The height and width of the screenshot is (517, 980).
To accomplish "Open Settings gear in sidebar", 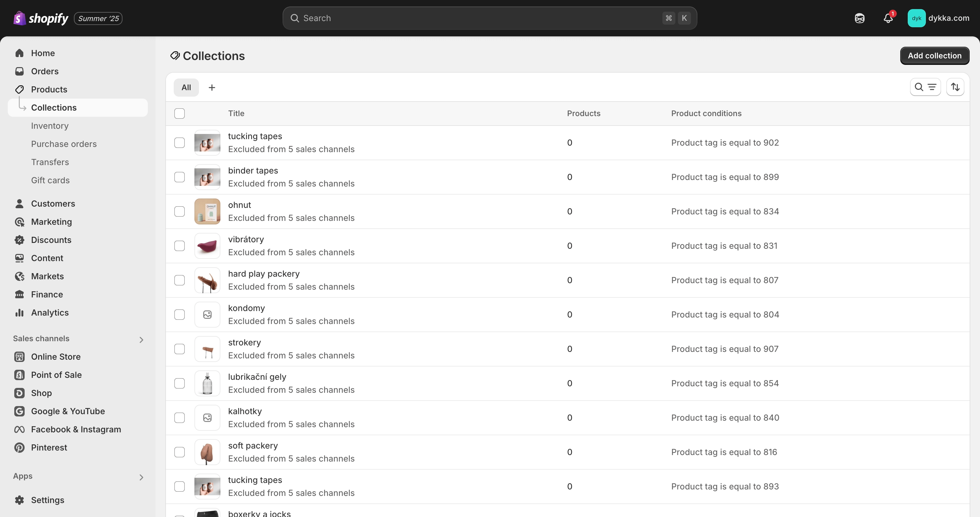I will click(19, 500).
